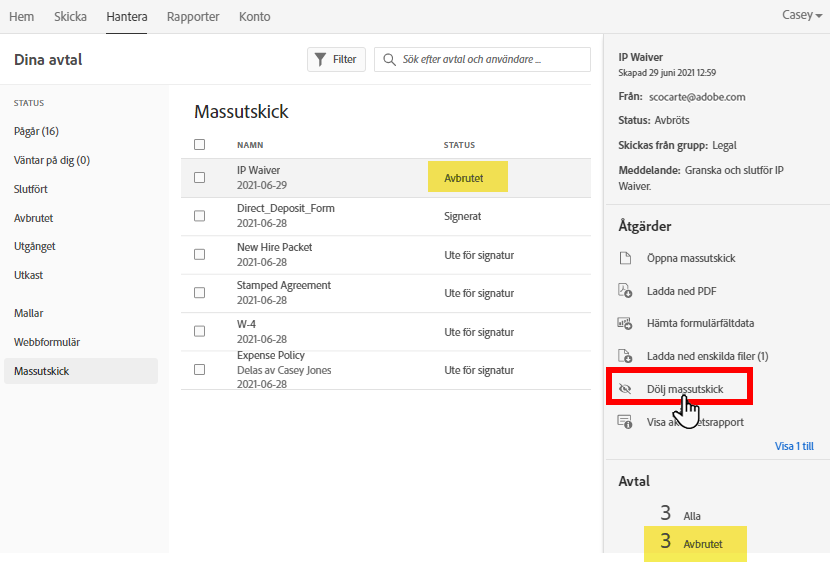Image resolution: width=830 pixels, height=579 pixels.
Task: Switch to the Skicka tab
Action: coord(70,17)
